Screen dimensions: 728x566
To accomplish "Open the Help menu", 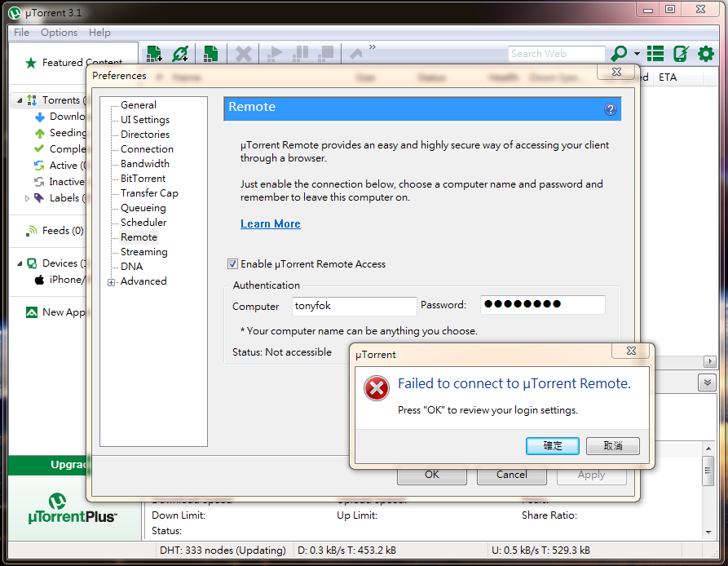I will point(99,33).
